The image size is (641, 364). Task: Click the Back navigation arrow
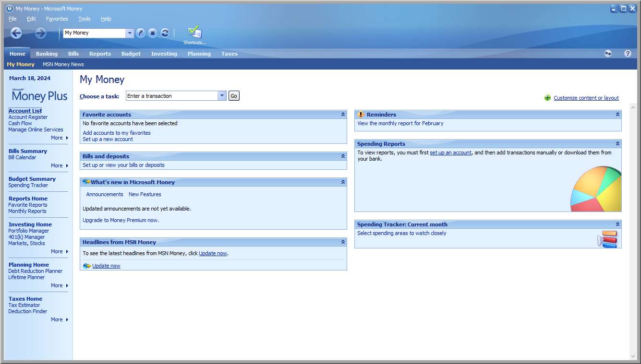point(16,33)
